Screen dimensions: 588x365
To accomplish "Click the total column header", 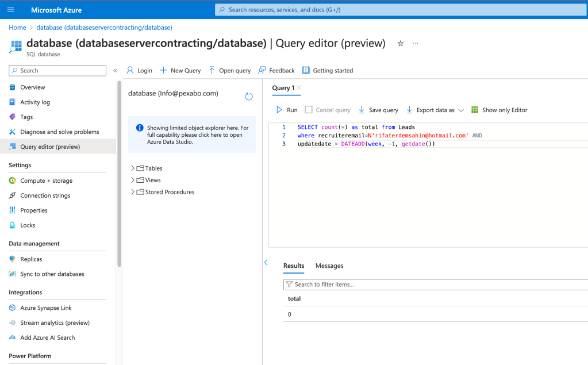I will 294,298.
